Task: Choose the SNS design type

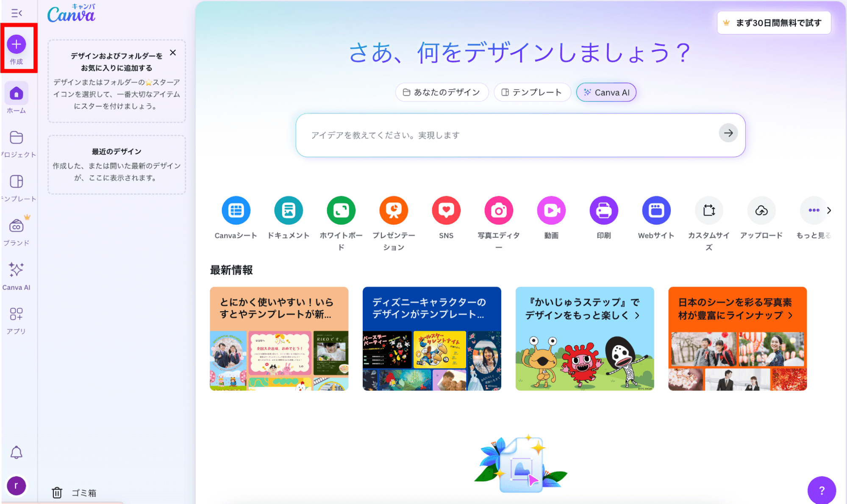Action: (x=446, y=210)
